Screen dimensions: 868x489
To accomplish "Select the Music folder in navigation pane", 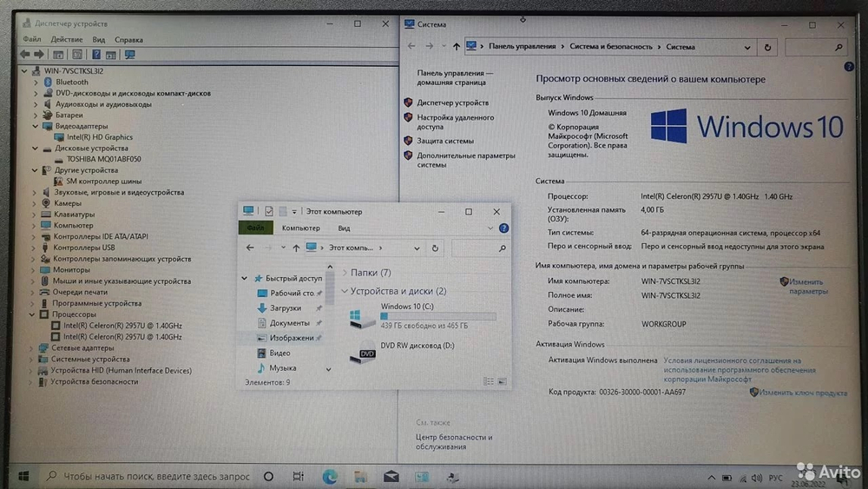I will [x=282, y=367].
